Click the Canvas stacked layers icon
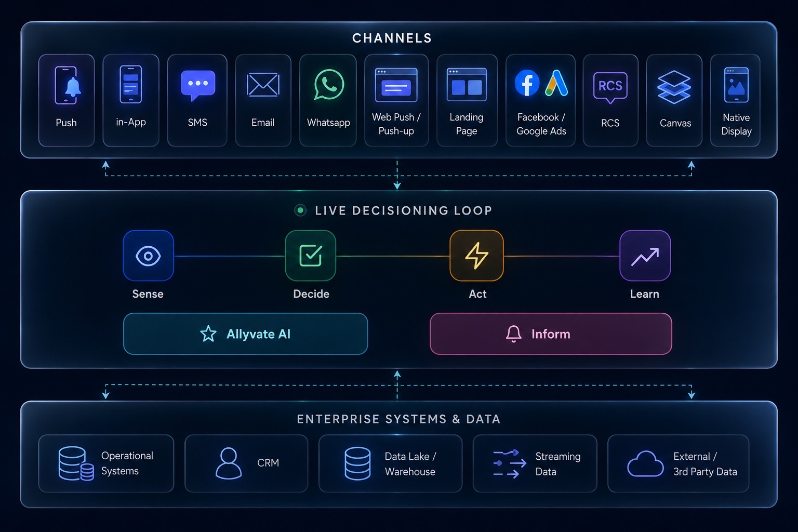Viewport: 798px width, 532px height. 674,87
